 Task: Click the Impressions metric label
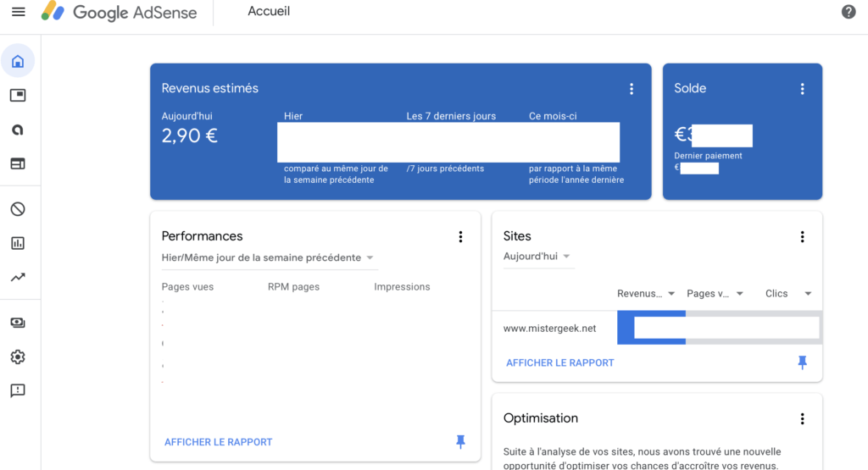tap(402, 287)
